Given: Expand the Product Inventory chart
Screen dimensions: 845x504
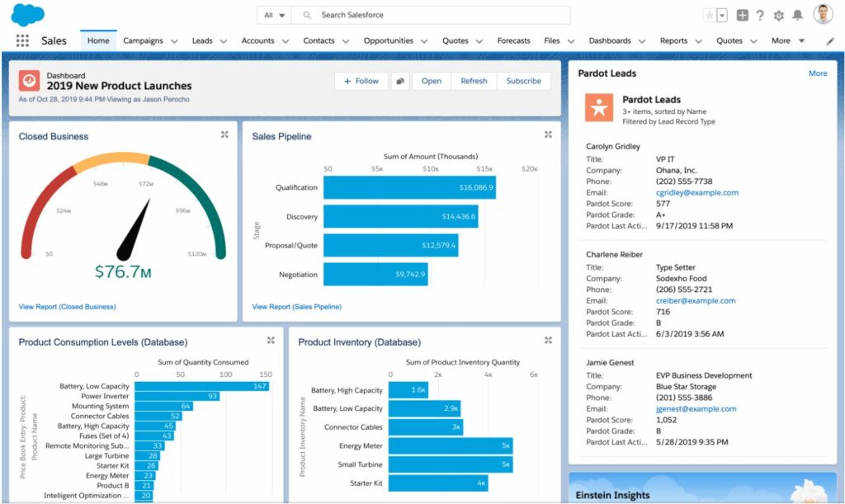Looking at the screenshot, I should click(548, 341).
